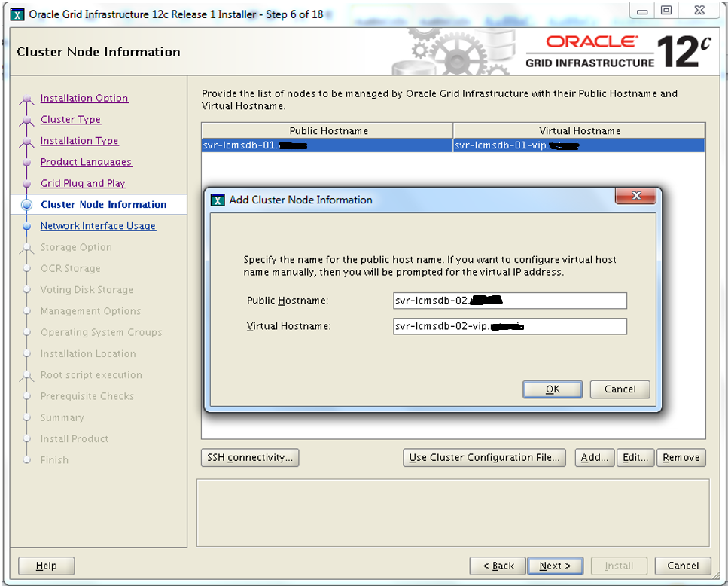Viewport: 728px width, 586px height.
Task: Minimize the installer window
Action: click(x=642, y=11)
